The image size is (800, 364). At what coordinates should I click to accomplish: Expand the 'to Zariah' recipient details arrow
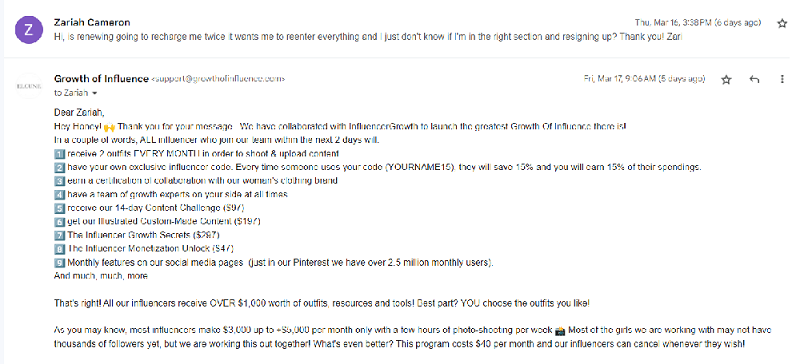94,93
